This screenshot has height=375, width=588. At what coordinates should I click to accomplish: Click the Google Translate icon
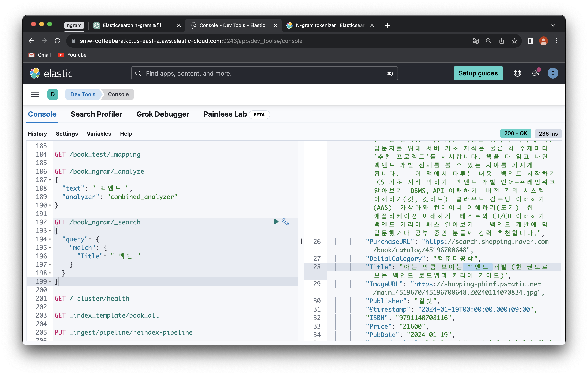click(x=476, y=41)
